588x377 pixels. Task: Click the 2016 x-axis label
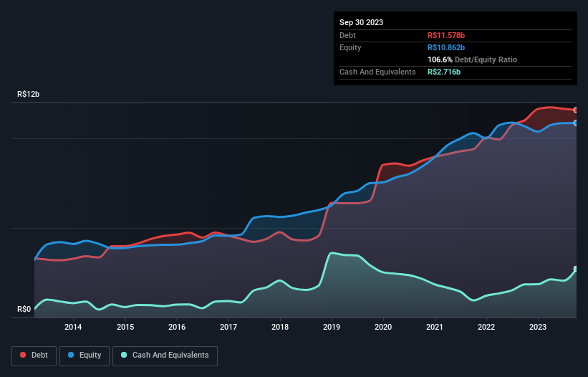coord(177,327)
